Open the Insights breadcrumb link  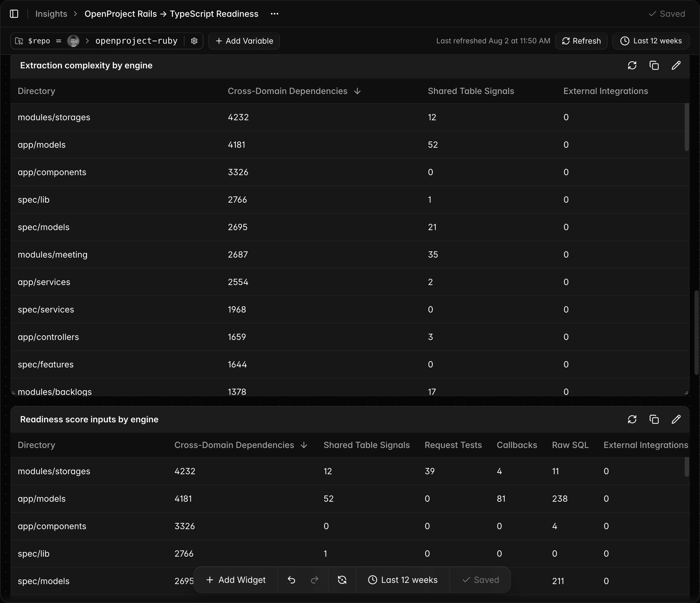coord(51,14)
